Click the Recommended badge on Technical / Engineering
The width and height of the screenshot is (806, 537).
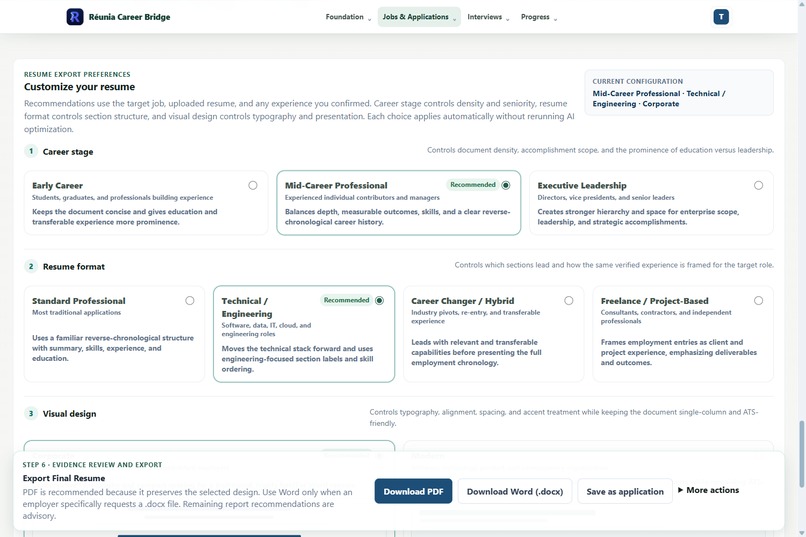[346, 300]
